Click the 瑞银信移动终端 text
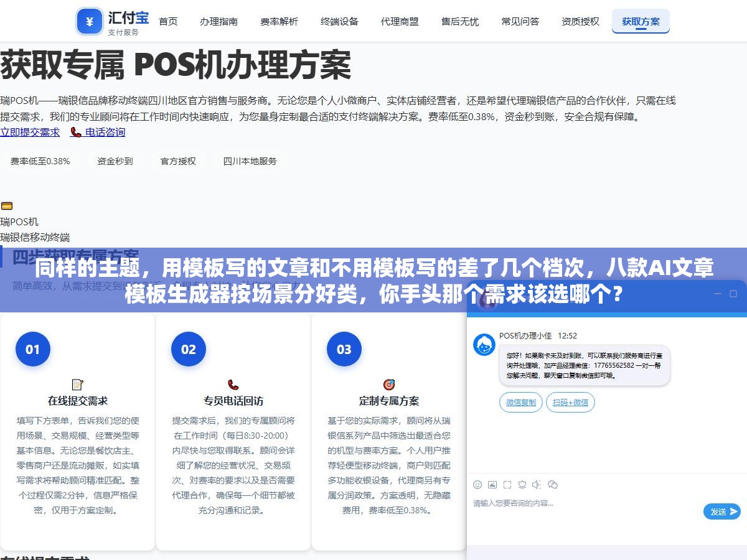The image size is (747, 560). 35,237
